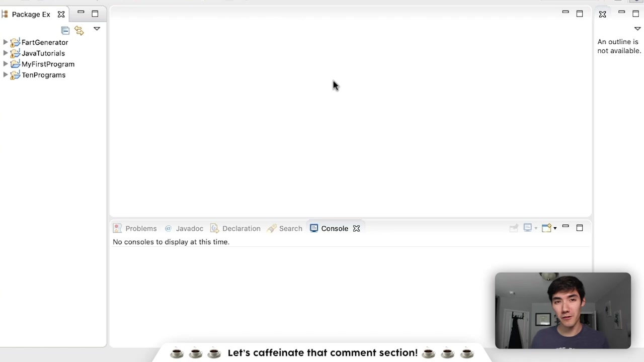644x362 pixels.
Task: Select the MyFirstProgram project
Action: click(48, 64)
